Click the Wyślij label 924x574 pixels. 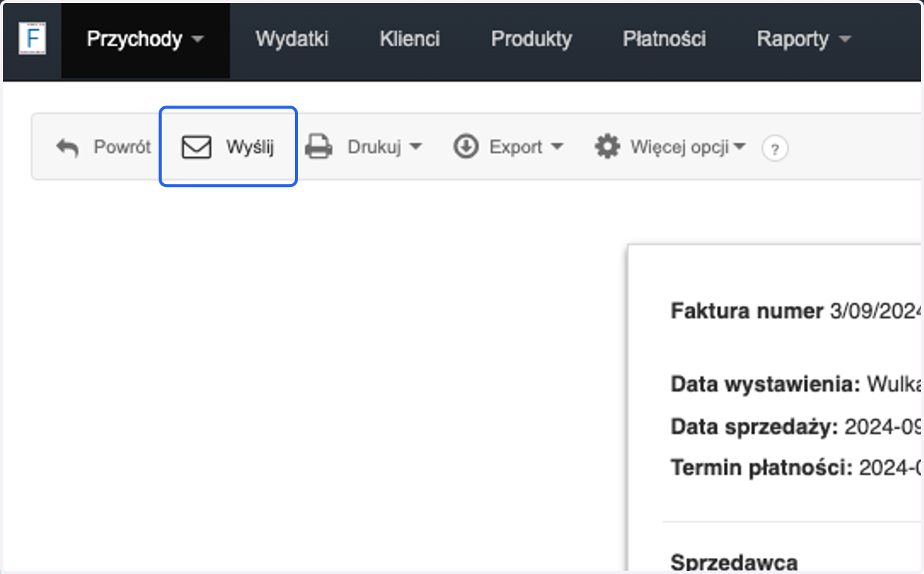pos(249,147)
